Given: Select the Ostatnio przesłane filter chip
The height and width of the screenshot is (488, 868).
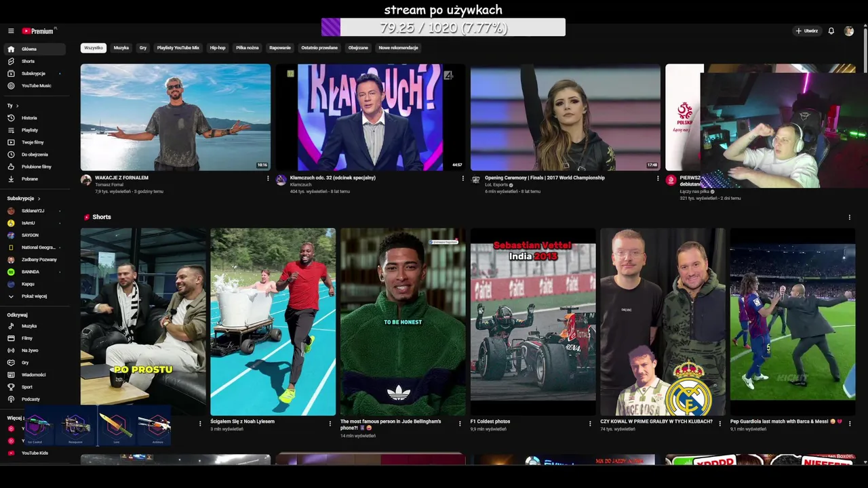Looking at the screenshot, I should click(319, 48).
